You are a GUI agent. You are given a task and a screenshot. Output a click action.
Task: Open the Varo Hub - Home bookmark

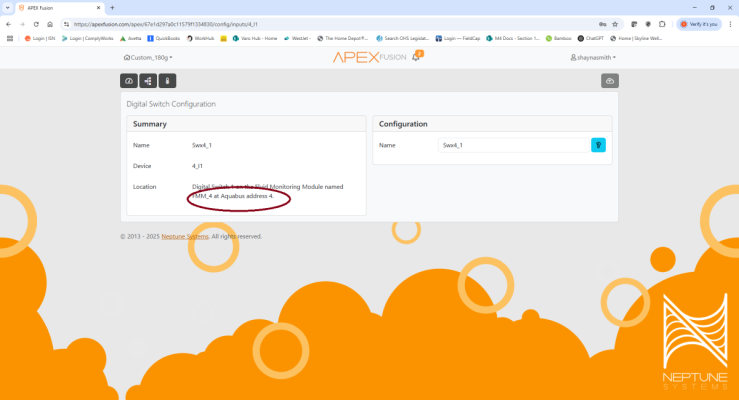[x=255, y=39]
